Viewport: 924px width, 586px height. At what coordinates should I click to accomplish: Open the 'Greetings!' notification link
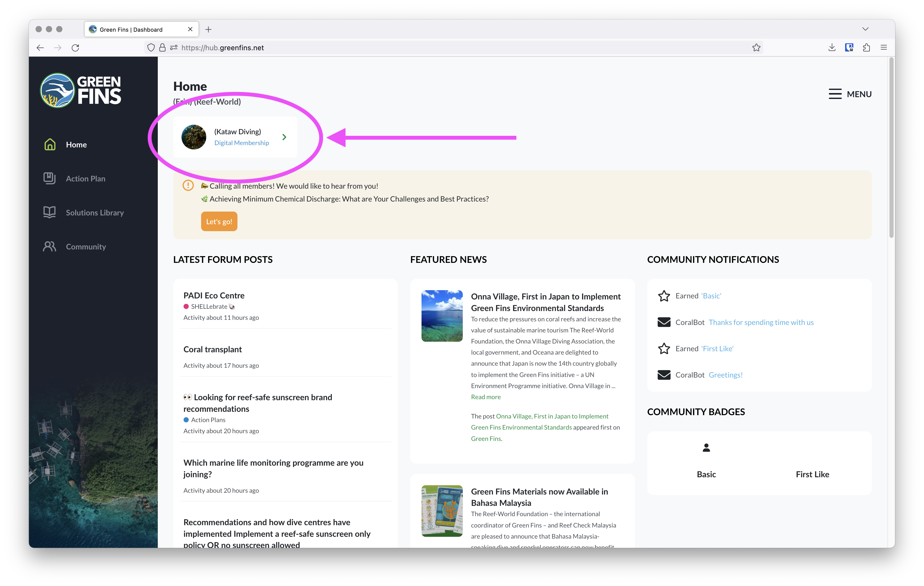725,375
